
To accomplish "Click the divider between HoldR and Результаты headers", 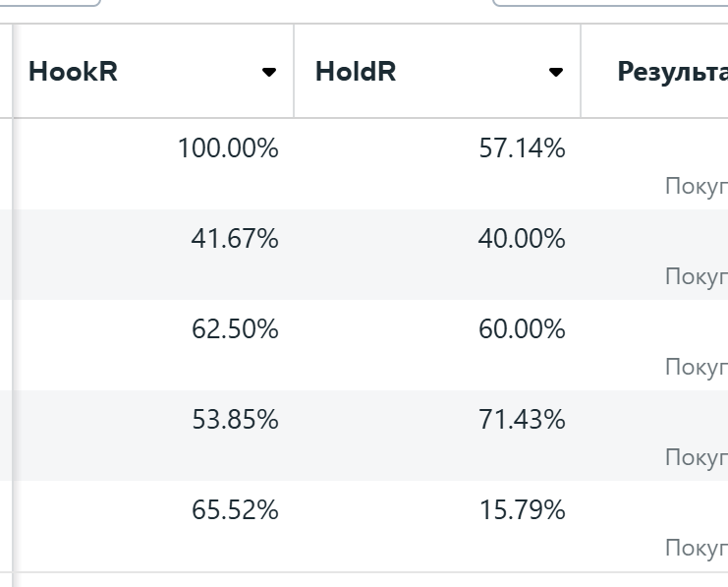I will [581, 72].
